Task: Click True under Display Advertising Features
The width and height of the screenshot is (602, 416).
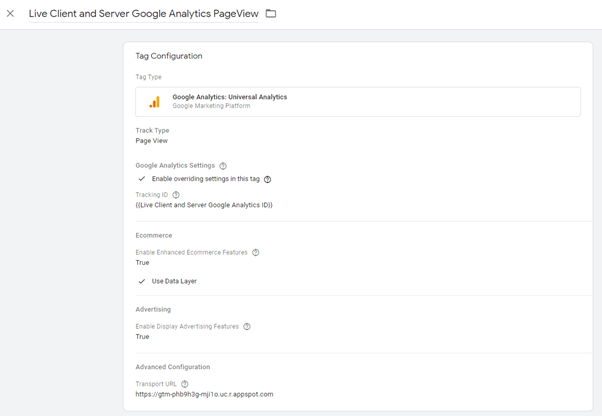Action: pyautogui.click(x=142, y=337)
